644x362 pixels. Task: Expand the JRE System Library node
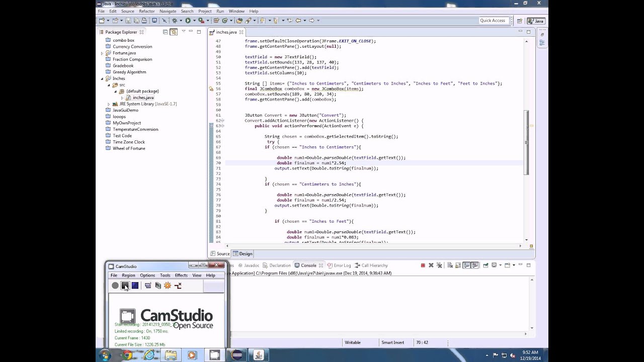click(x=109, y=104)
